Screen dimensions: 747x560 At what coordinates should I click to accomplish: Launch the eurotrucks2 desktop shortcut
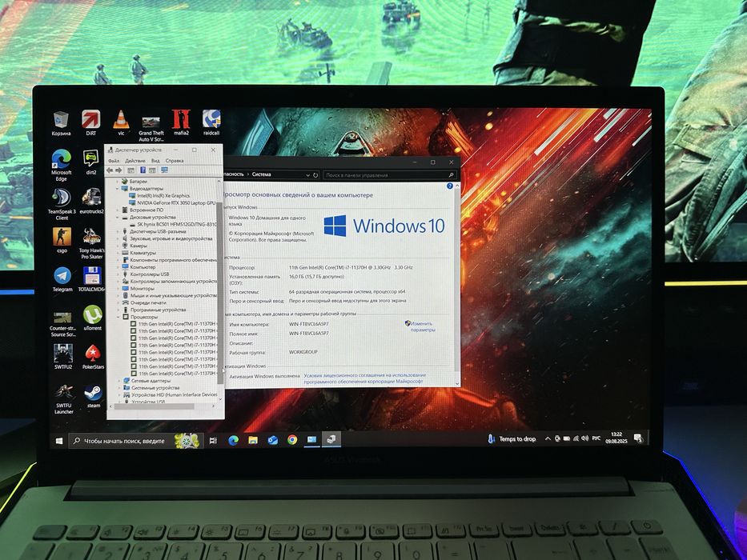click(x=91, y=201)
